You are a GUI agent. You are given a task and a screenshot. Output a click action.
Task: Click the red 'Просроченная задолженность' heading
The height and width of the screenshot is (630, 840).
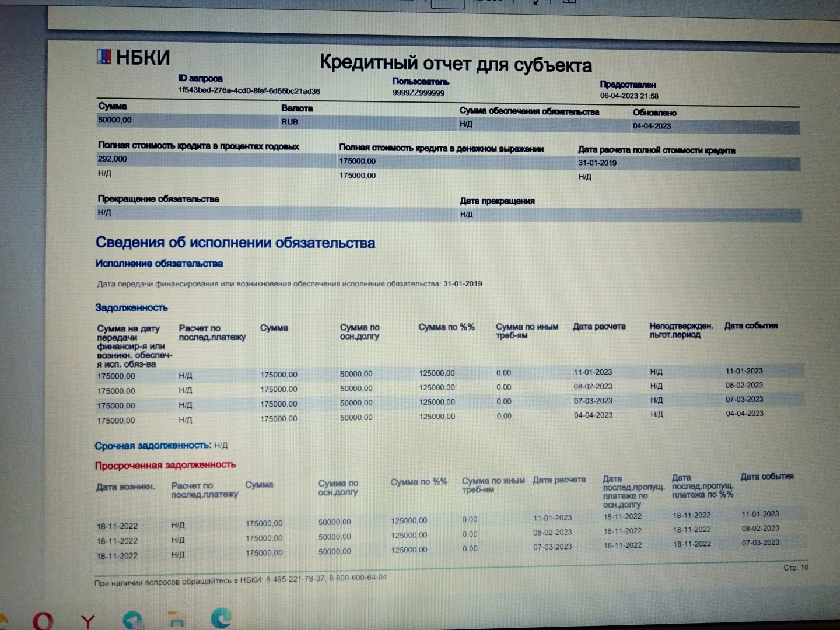tap(165, 465)
